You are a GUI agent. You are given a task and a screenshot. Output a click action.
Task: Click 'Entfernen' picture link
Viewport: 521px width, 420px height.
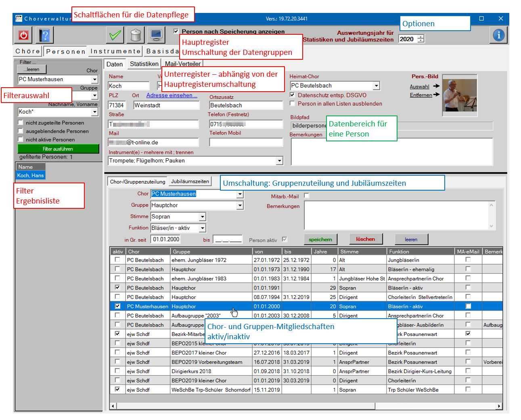421,95
